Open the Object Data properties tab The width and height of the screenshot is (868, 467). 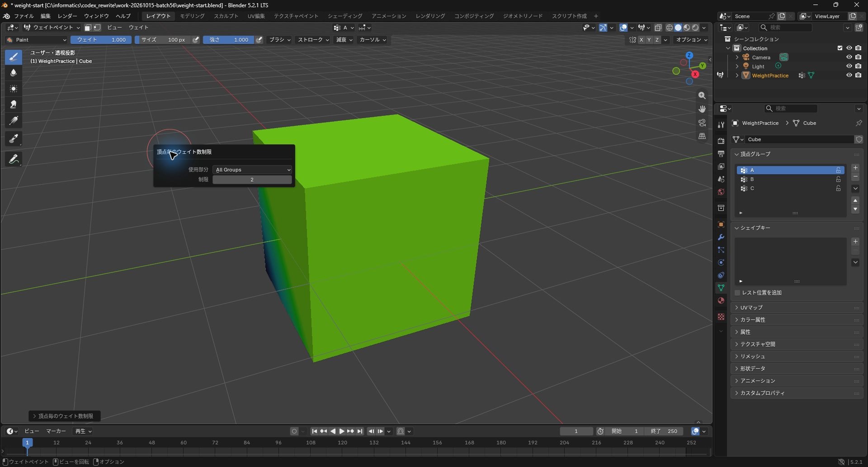[721, 288]
